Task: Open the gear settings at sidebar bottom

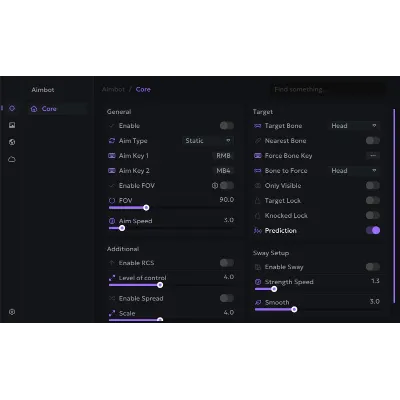Action: click(12, 312)
